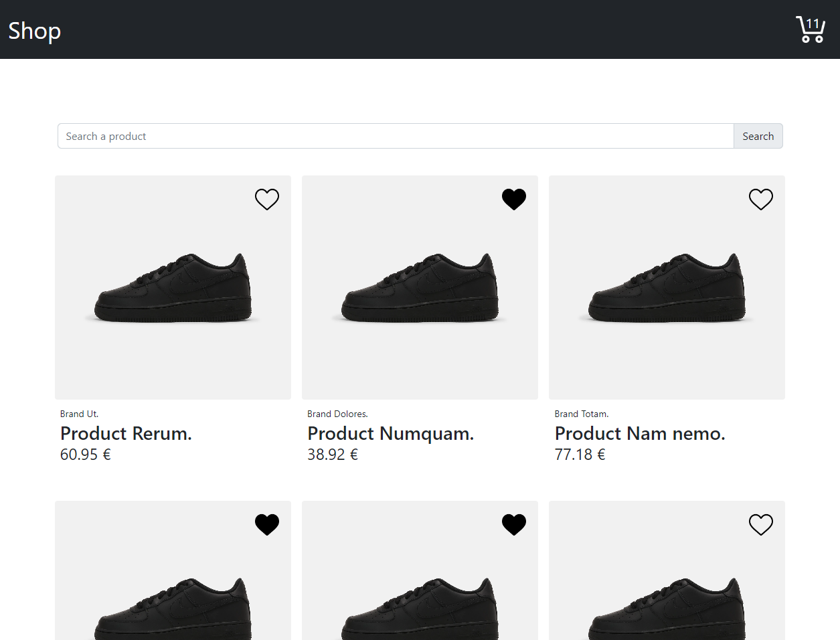Viewport: 840px width, 640px height.
Task: Click the 'Product Rerum.' title
Action: [126, 434]
